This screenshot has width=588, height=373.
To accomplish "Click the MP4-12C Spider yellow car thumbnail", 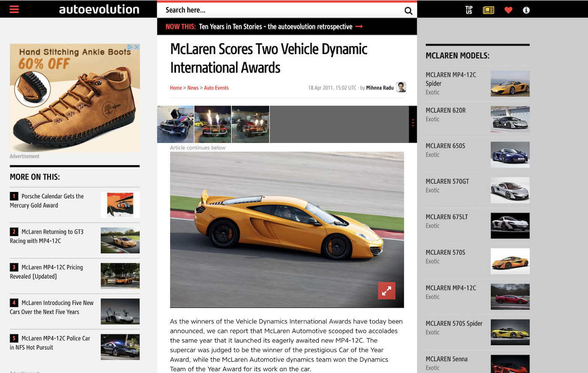I will (x=510, y=84).
